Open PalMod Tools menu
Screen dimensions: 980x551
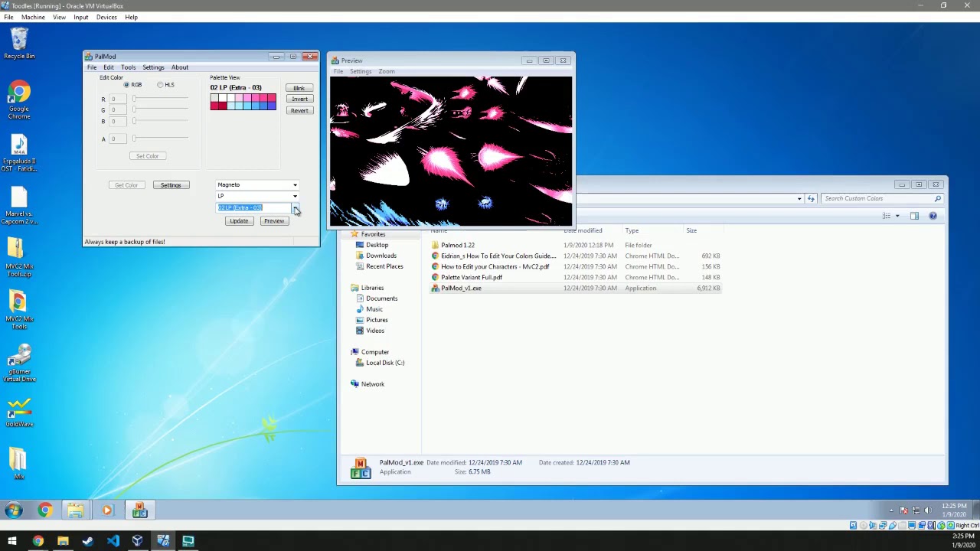pyautogui.click(x=128, y=67)
